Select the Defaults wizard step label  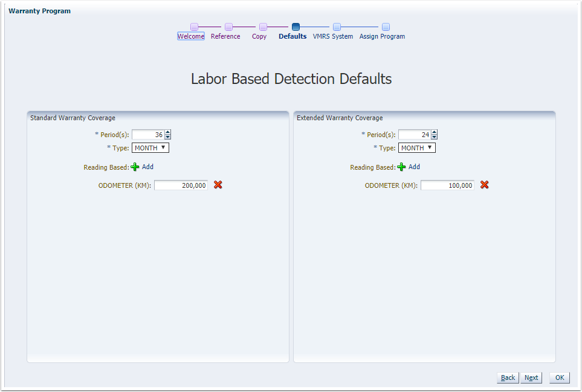click(293, 36)
